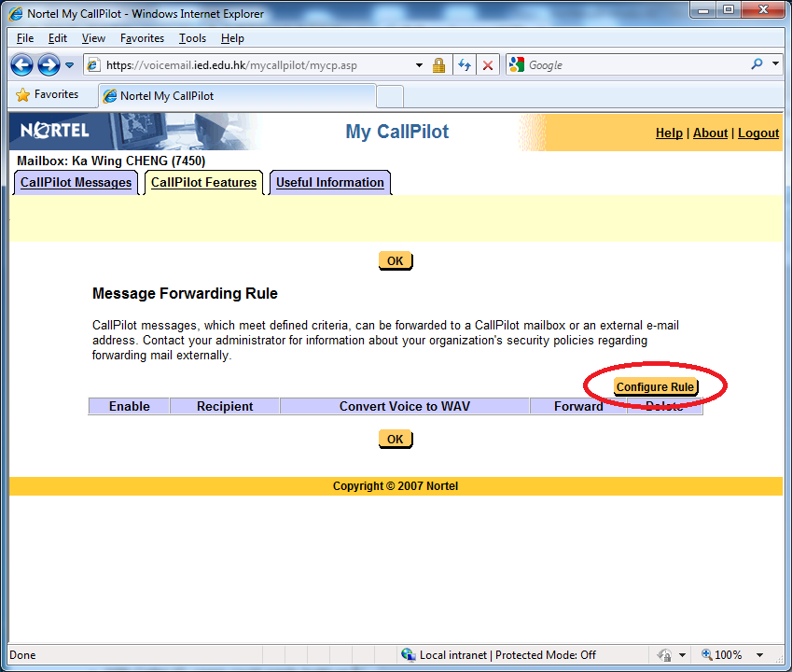The height and width of the screenshot is (672, 792).
Task: Open the Tools menu
Action: pos(192,38)
